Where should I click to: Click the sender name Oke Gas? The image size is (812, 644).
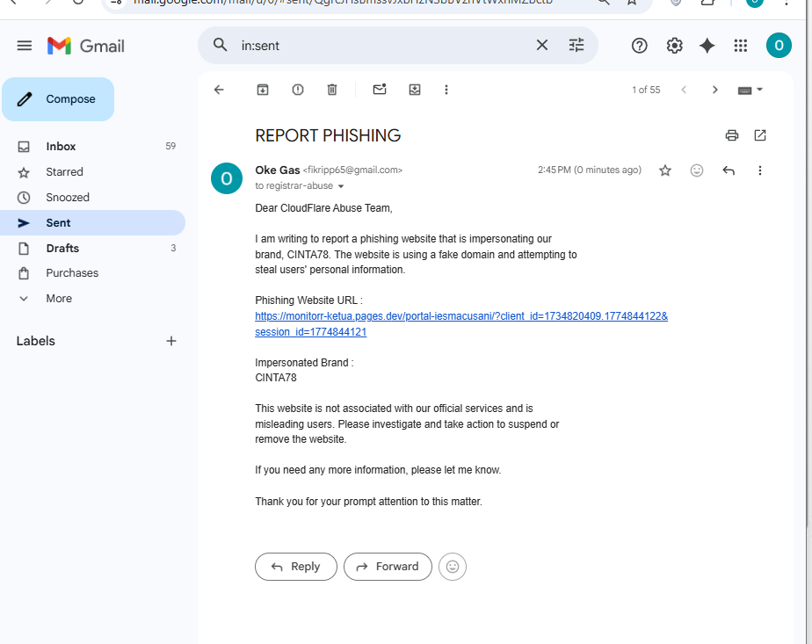coord(277,170)
